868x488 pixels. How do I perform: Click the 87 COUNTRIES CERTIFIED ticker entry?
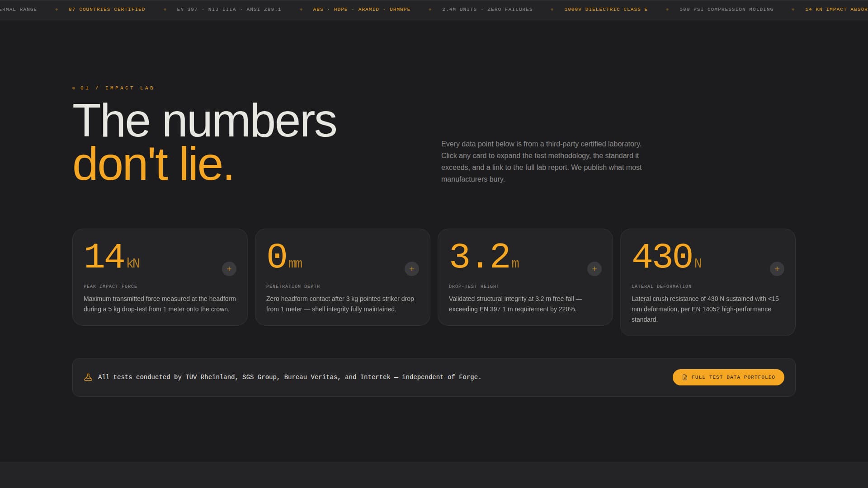[x=107, y=9]
